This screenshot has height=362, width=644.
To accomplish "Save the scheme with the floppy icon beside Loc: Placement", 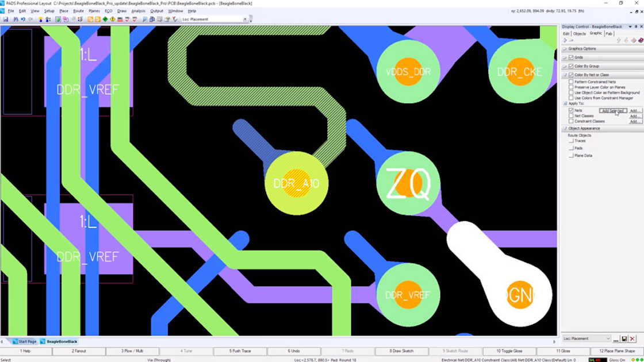I will pyautogui.click(x=624, y=339).
